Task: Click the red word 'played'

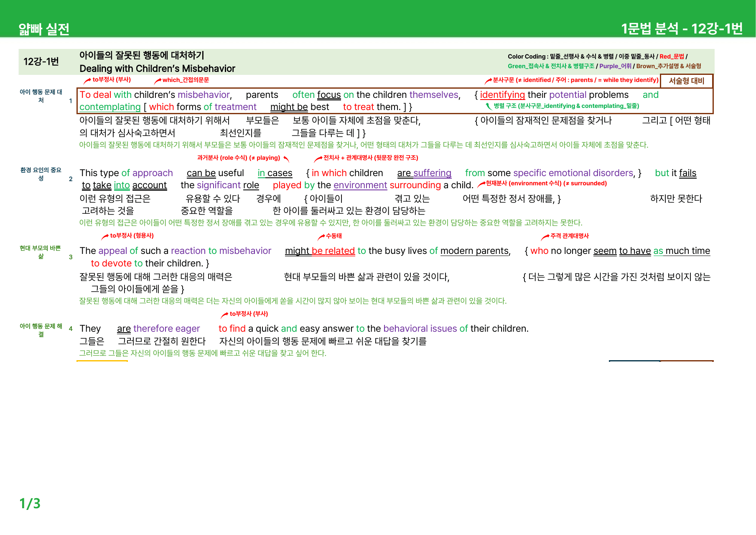Action: [x=287, y=185]
